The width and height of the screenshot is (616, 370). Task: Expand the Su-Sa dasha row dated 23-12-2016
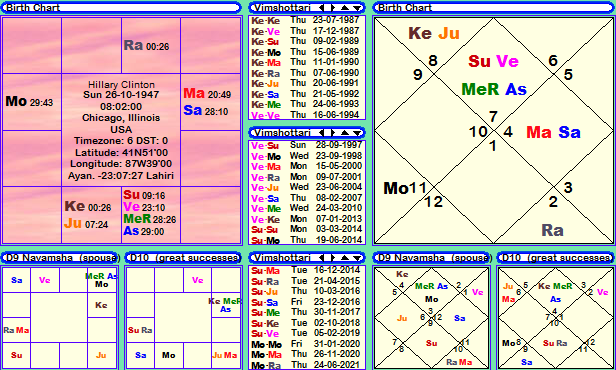point(306,302)
